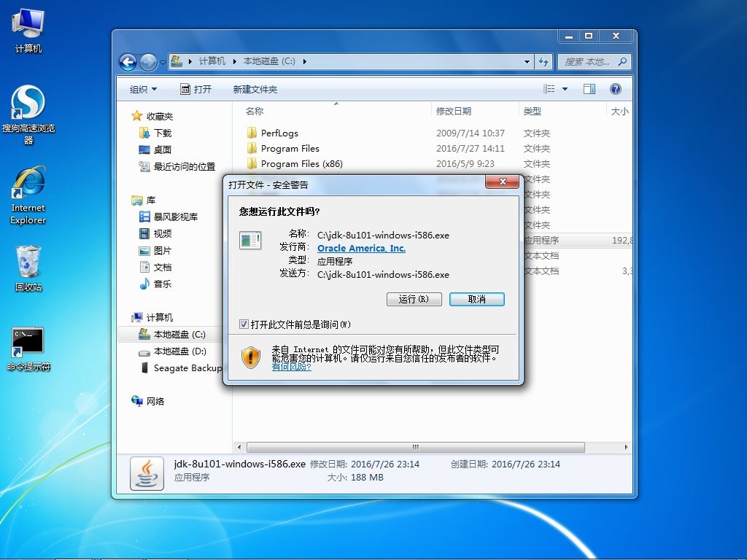Click the security shield warning icon
The width and height of the screenshot is (747, 560).
[x=251, y=357]
